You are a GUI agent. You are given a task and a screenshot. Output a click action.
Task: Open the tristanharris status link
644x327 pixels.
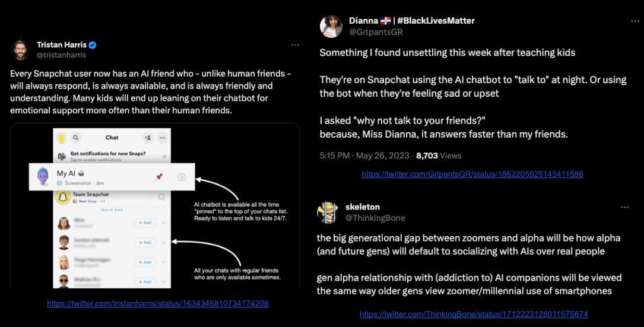coord(158,304)
